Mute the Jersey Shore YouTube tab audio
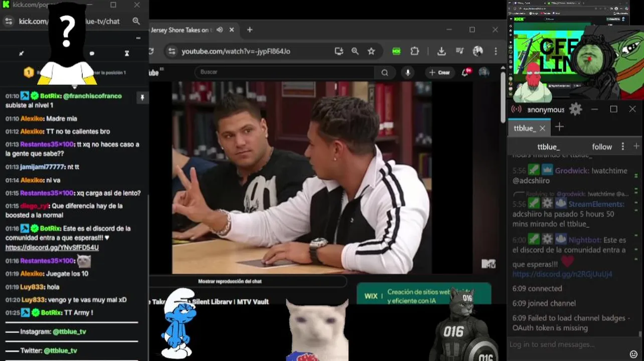The width and height of the screenshot is (644, 361). click(x=220, y=30)
